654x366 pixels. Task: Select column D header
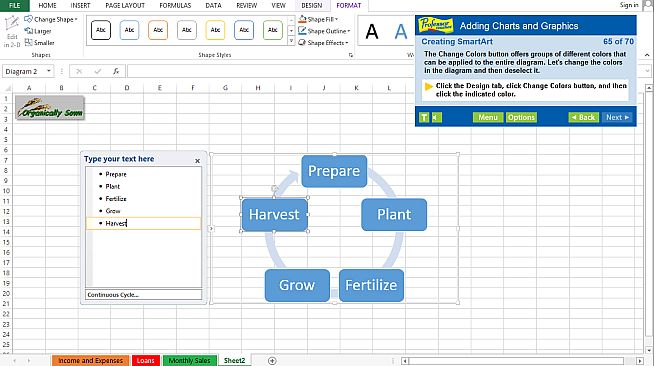pos(127,88)
